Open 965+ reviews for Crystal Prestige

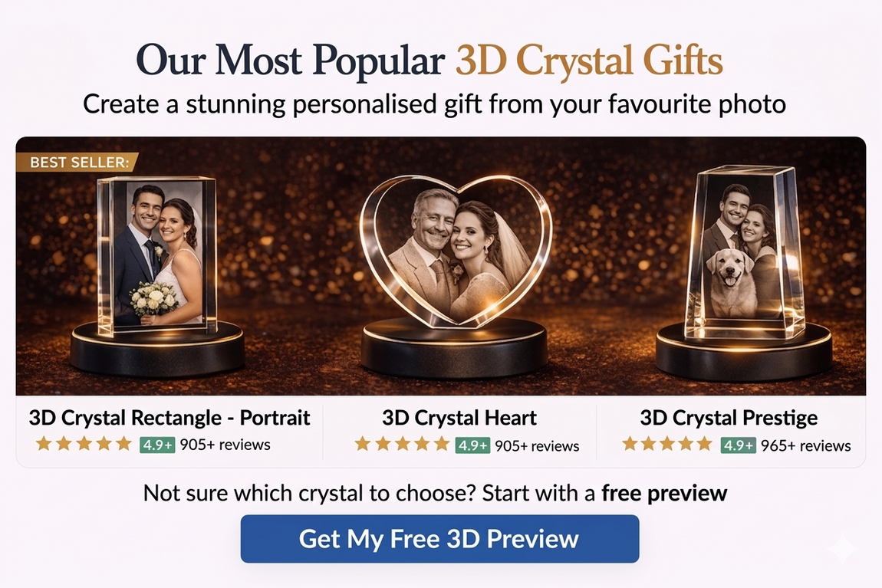(806, 445)
